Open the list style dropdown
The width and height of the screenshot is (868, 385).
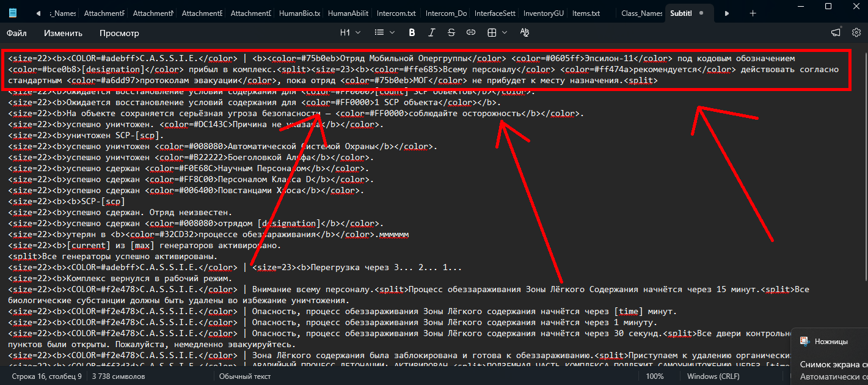pos(383,32)
